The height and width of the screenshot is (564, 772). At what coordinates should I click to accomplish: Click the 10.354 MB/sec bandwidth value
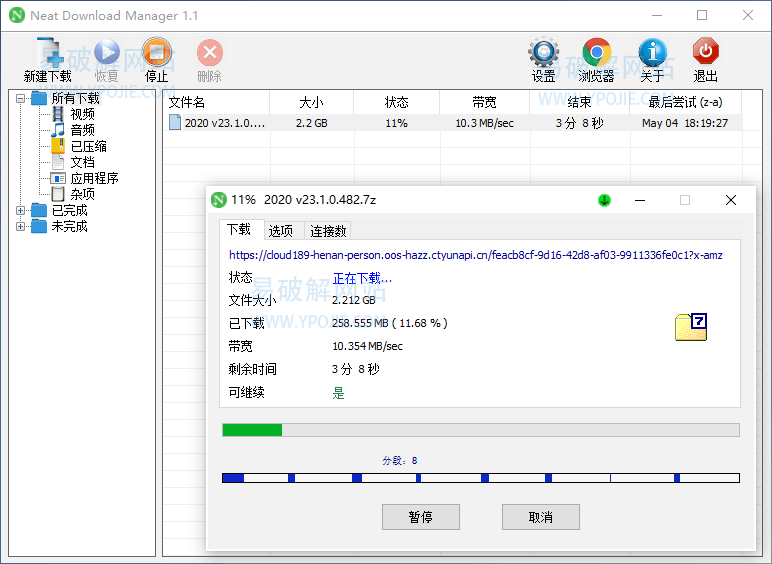click(x=367, y=346)
